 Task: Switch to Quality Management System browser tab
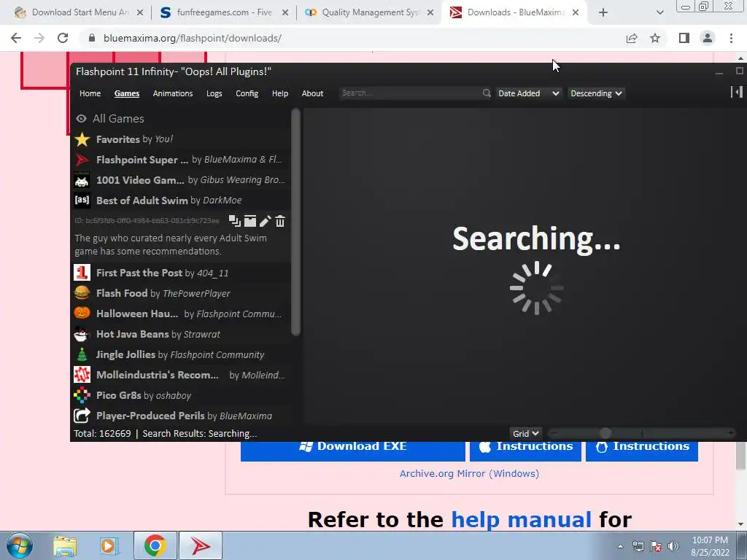tap(368, 13)
